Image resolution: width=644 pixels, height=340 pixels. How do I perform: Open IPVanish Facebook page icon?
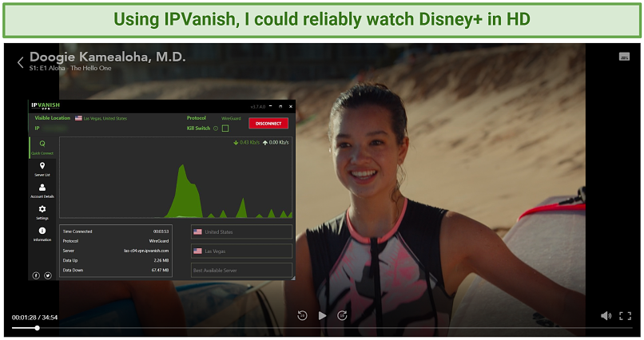pyautogui.click(x=36, y=275)
